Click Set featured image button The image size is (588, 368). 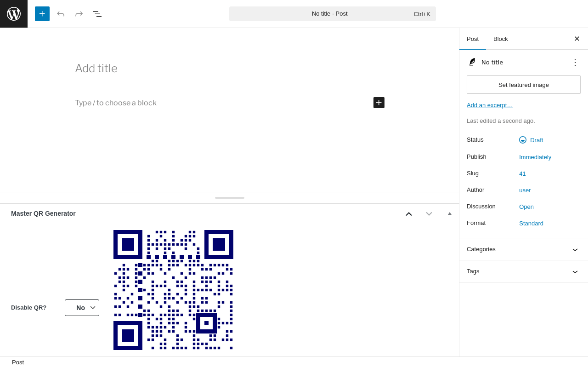pyautogui.click(x=524, y=85)
